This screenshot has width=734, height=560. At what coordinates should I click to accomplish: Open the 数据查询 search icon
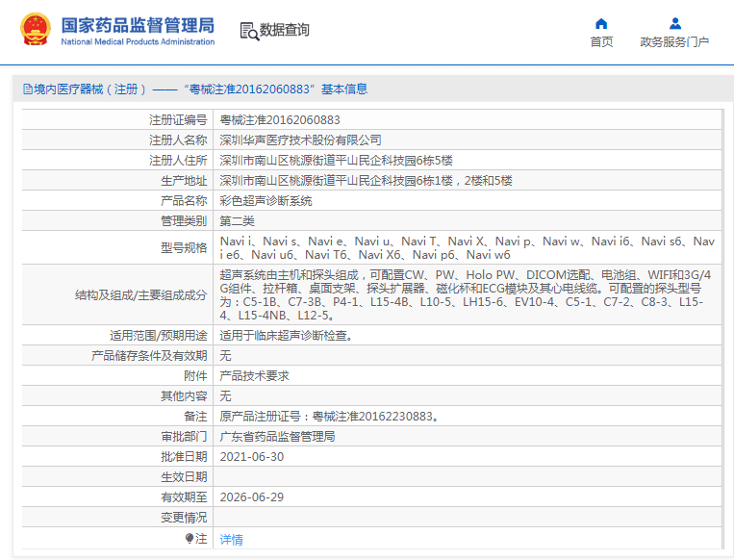[249, 31]
